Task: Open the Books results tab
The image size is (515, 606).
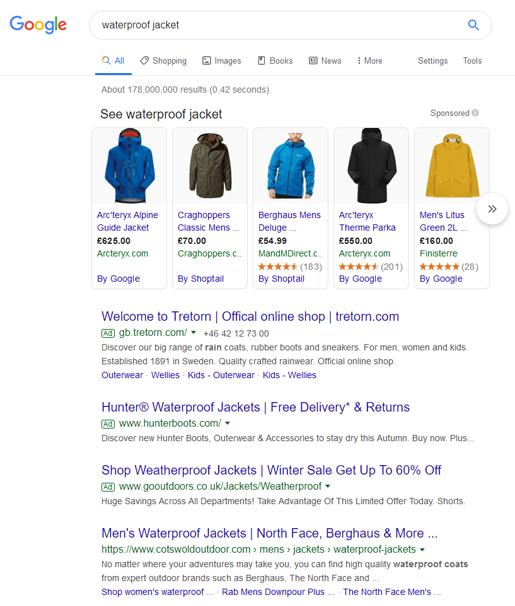Action: [x=275, y=61]
